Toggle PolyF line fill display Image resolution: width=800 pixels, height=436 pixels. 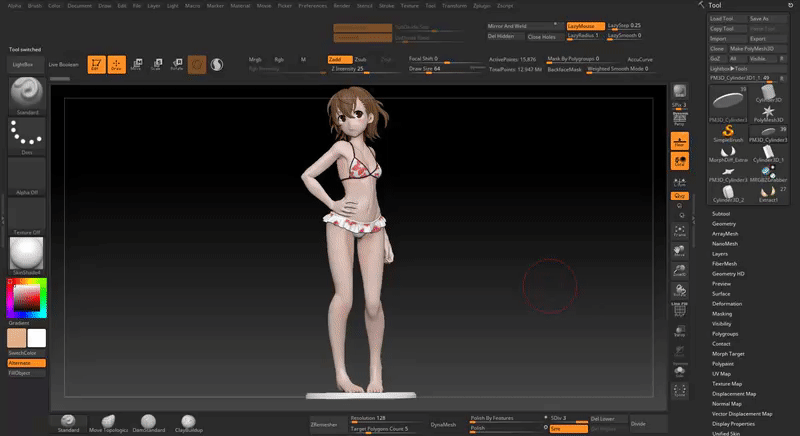(x=679, y=310)
